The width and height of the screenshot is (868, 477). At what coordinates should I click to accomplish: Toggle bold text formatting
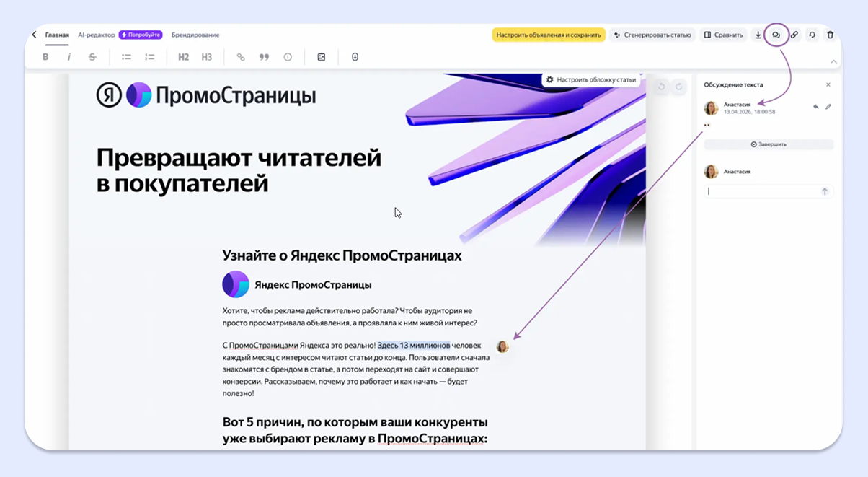(45, 56)
